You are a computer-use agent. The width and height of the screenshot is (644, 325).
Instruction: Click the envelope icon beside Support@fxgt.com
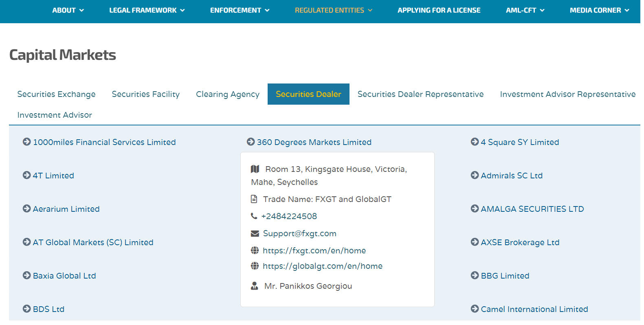coord(255,233)
